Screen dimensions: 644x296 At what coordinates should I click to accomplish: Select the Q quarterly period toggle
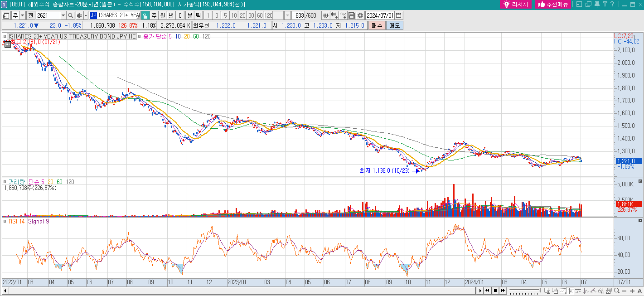[180, 15]
